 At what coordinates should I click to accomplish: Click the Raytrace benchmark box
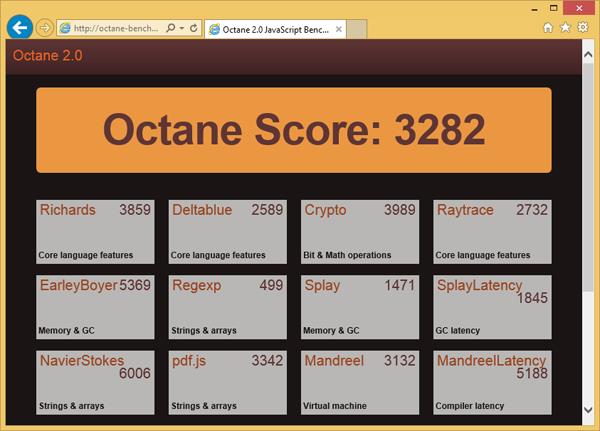pos(492,232)
